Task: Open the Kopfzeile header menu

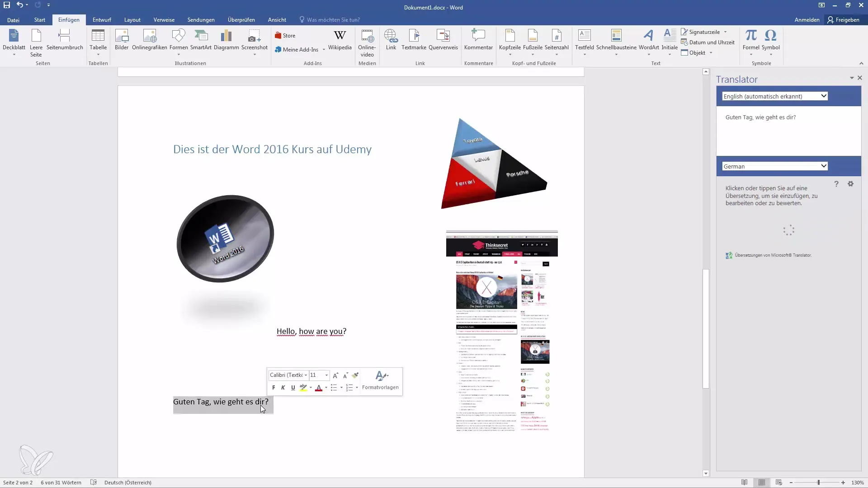Action: click(510, 42)
